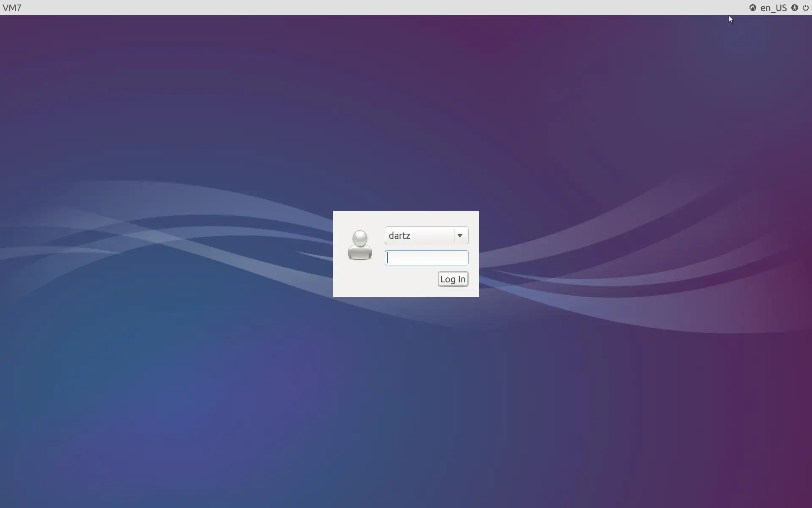Place cursor in empty password box
The height and width of the screenshot is (508, 812).
coord(426,258)
